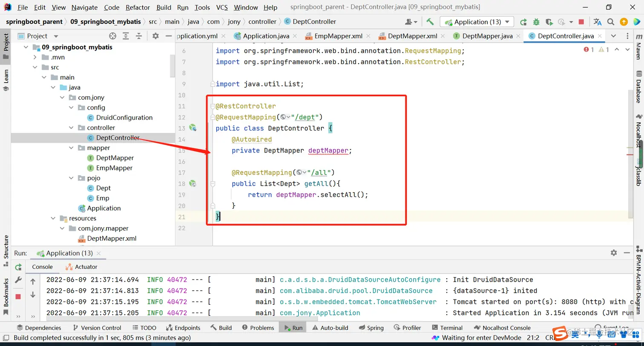Open the Navigate menu
644x346 pixels.
[x=84, y=7]
